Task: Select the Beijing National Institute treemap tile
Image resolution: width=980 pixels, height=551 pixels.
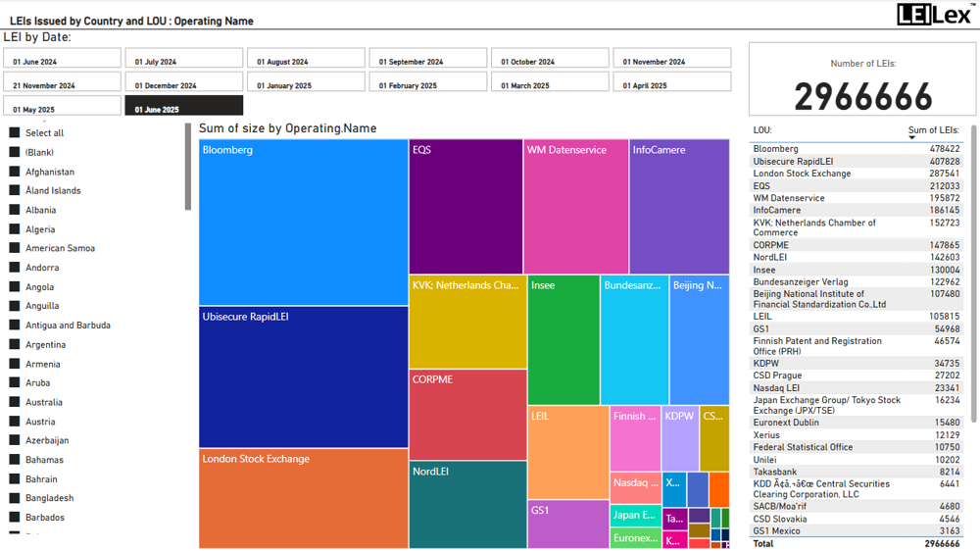Action: point(700,339)
